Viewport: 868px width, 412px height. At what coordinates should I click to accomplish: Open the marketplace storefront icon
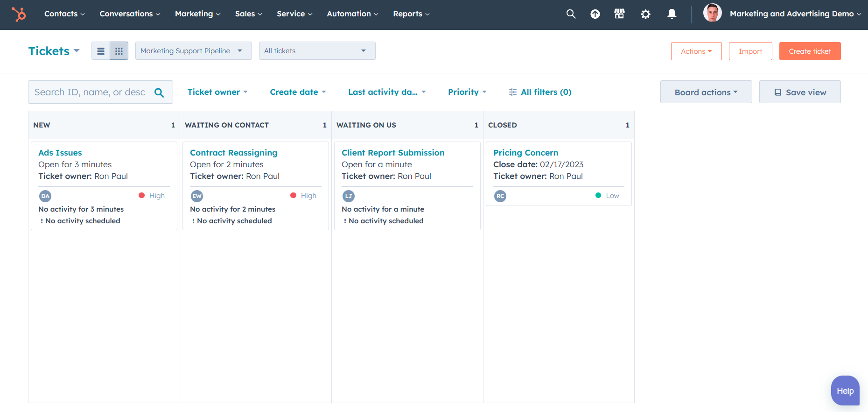coord(619,14)
